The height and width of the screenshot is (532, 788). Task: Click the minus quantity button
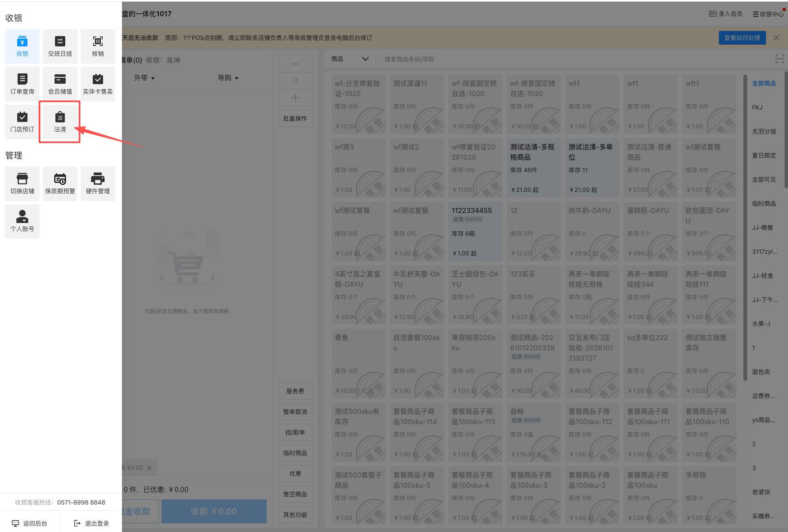295,64
